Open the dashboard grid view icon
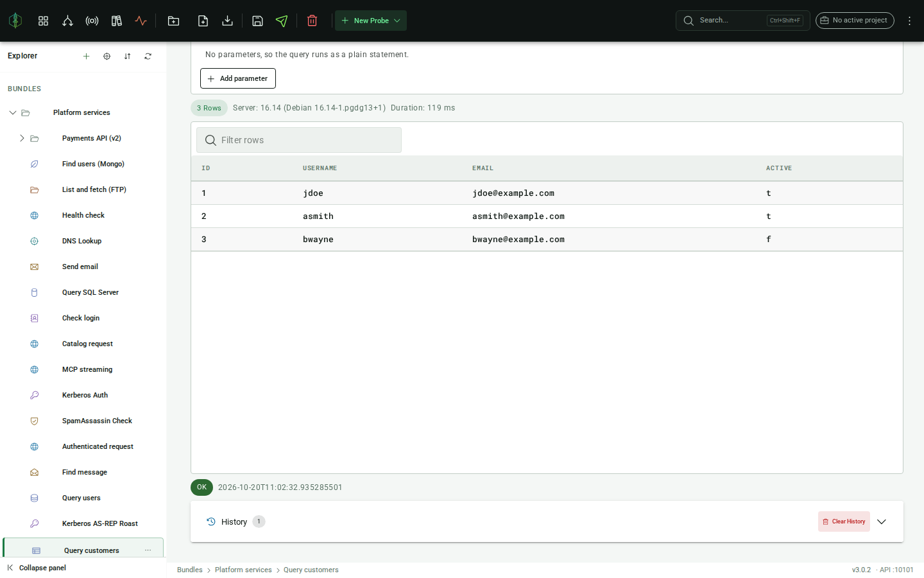 tap(43, 21)
